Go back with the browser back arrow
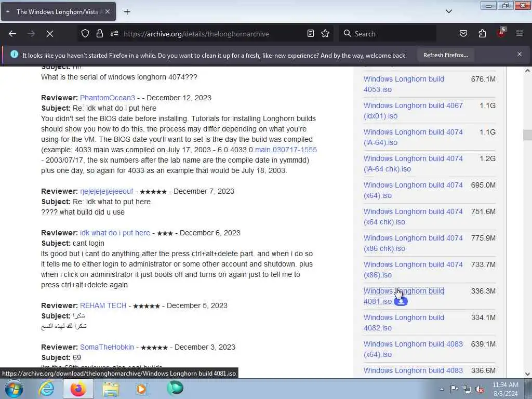This screenshot has height=399, width=532. point(12,34)
